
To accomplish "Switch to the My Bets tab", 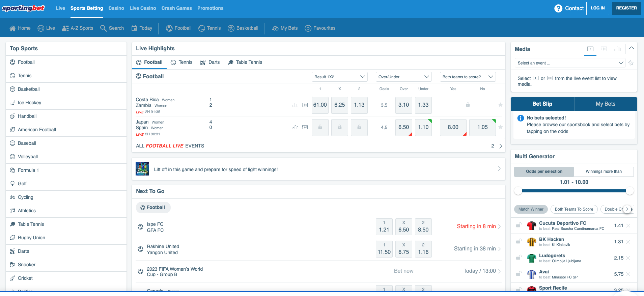I will [605, 104].
